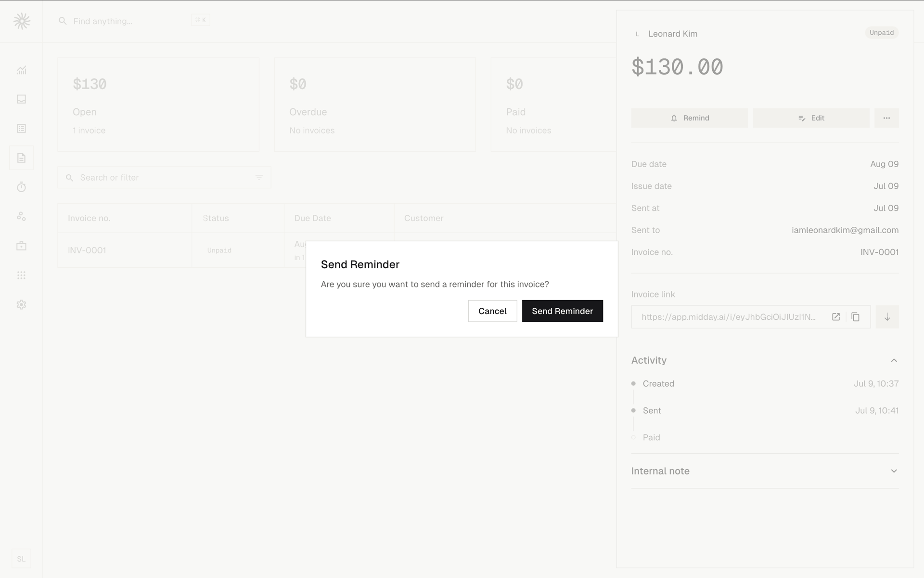
Task: Copy the invoice link icon
Action: coord(855,317)
